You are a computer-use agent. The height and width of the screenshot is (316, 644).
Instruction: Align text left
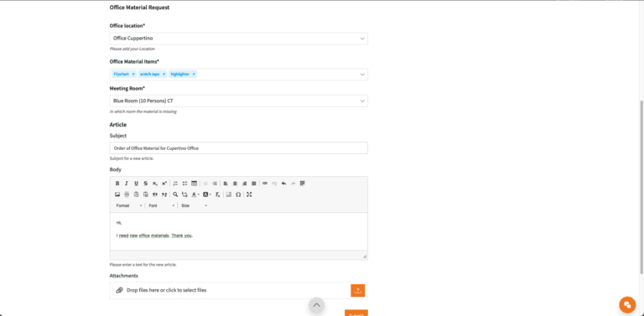click(226, 184)
